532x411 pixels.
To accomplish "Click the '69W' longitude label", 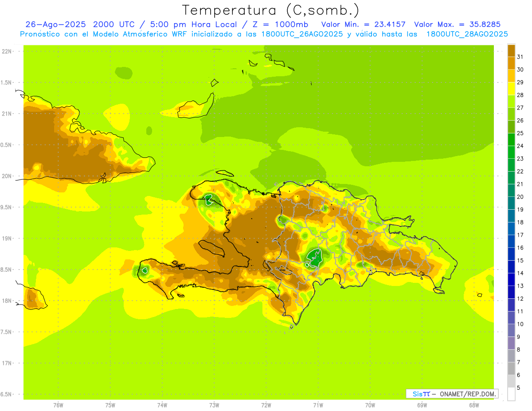I will [x=422, y=405].
